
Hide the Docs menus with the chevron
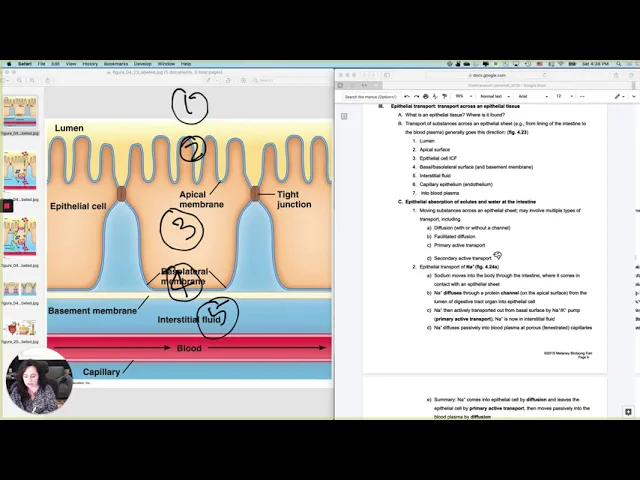pos(633,97)
